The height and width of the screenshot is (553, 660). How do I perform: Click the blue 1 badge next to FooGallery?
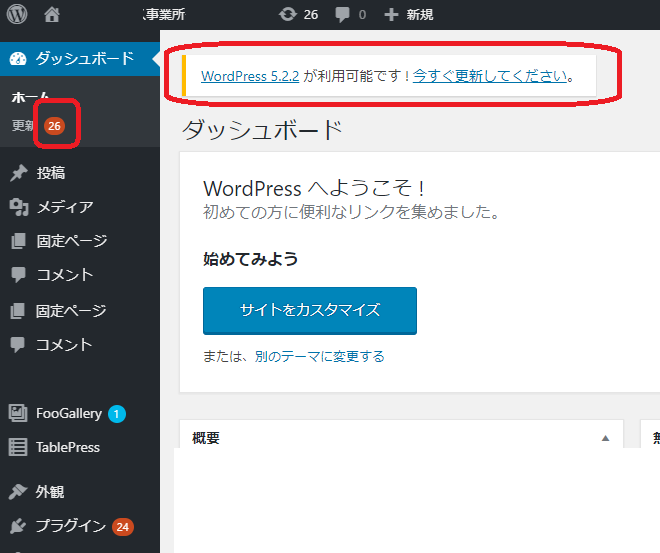117,414
